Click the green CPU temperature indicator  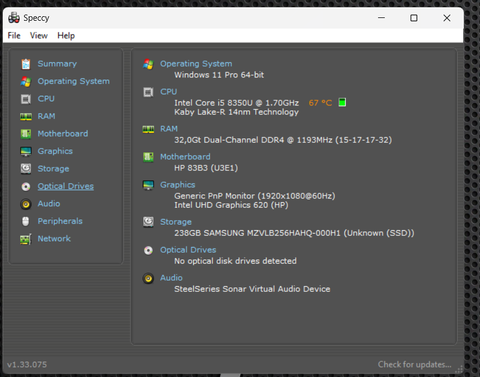point(342,102)
